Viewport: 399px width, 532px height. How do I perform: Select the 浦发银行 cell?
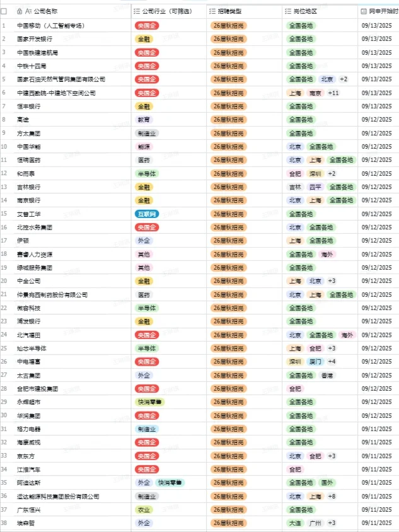[x=74, y=321]
